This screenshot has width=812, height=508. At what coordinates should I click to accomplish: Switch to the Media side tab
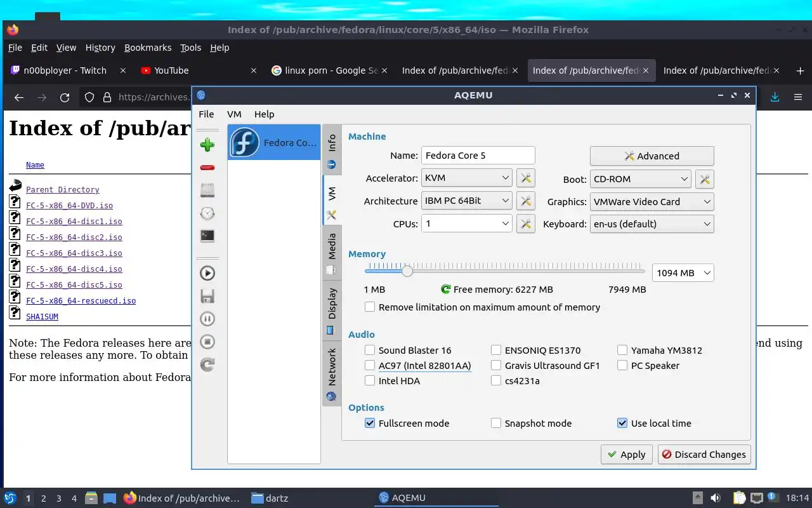pos(332,253)
